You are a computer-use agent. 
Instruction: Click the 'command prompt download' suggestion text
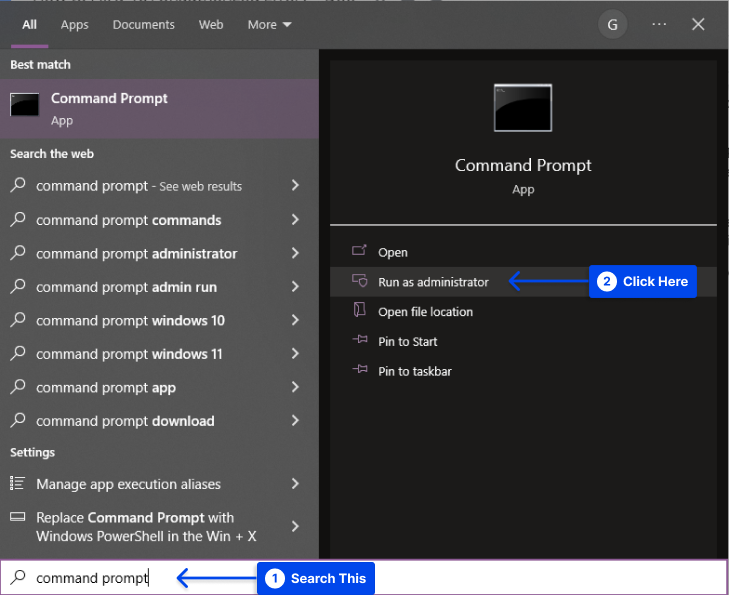pyautogui.click(x=125, y=421)
